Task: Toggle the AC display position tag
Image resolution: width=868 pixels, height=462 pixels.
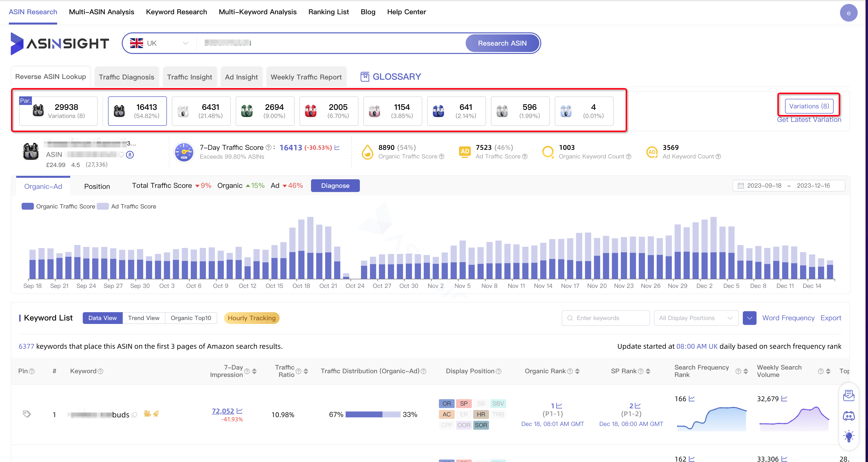Action: pyautogui.click(x=447, y=414)
